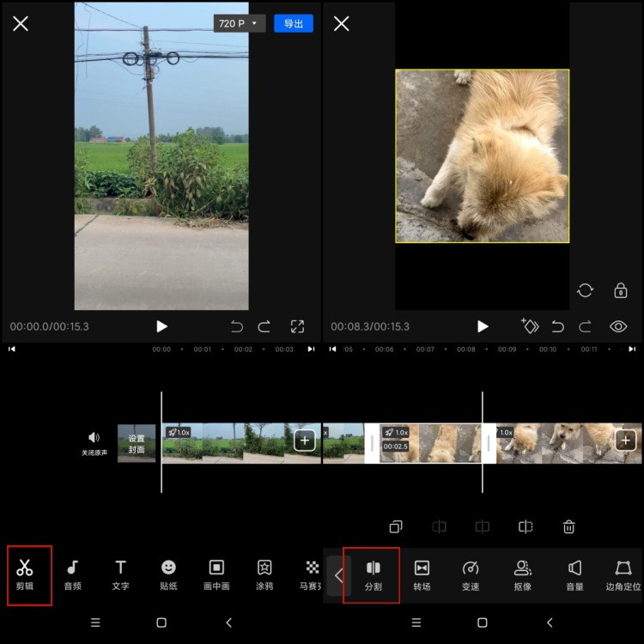Close the right editor with X

pyautogui.click(x=341, y=23)
